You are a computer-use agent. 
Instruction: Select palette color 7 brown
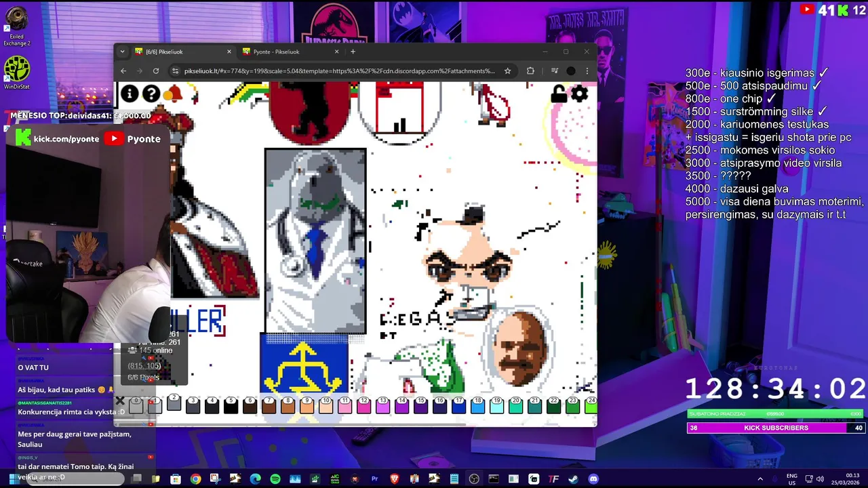click(x=269, y=405)
